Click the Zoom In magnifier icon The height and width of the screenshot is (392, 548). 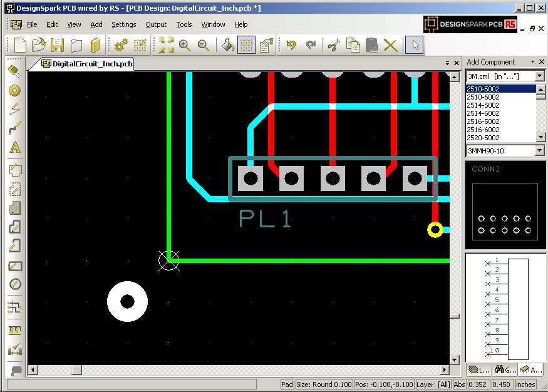(185, 45)
